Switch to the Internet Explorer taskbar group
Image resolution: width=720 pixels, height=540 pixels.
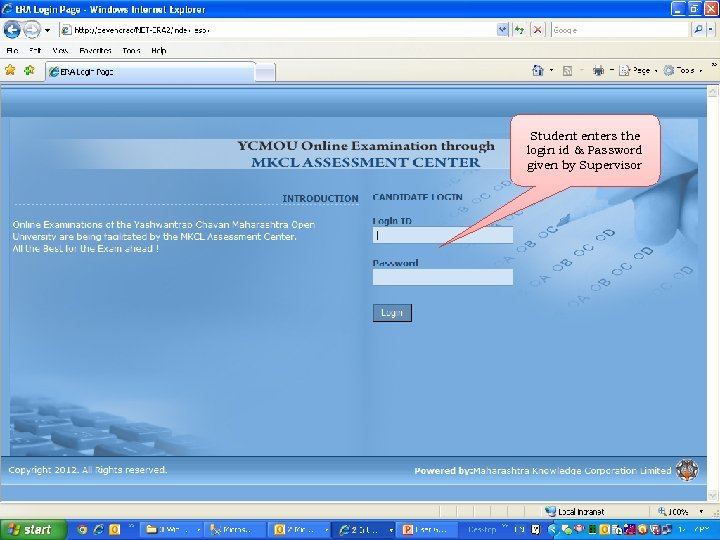tap(363, 529)
